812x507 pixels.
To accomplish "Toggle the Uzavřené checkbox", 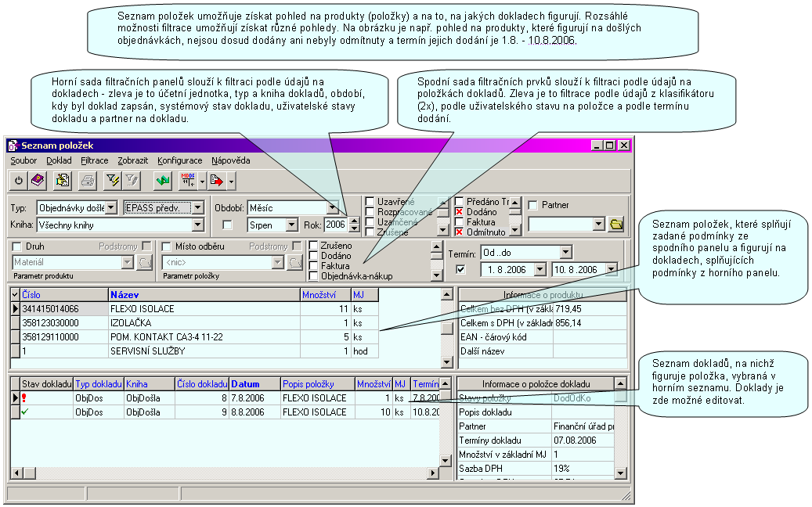I will (370, 201).
